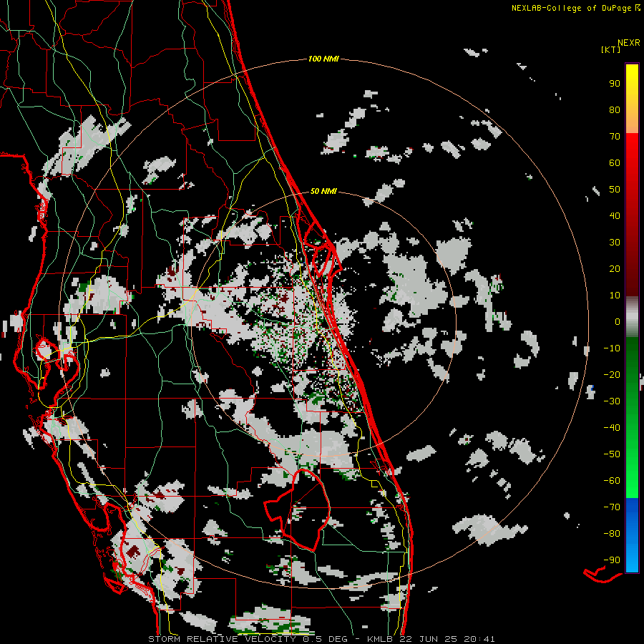Click the -70 value on the velocity scale
644x644 pixels.
click(x=612, y=507)
